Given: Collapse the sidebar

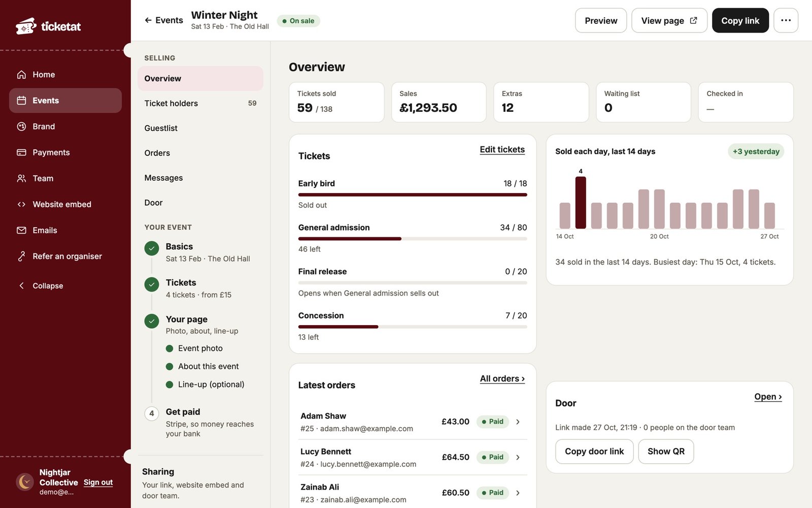Looking at the screenshot, I should [x=41, y=285].
